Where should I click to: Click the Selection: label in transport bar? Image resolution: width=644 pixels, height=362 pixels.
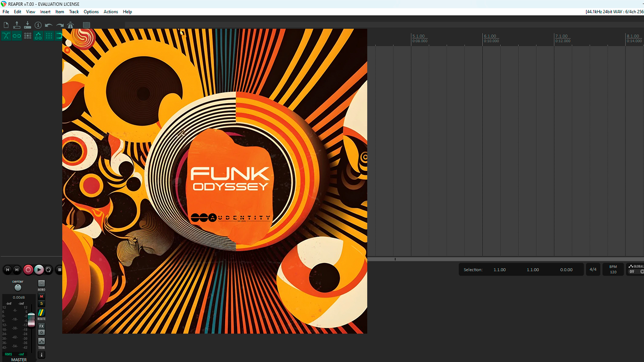(473, 270)
